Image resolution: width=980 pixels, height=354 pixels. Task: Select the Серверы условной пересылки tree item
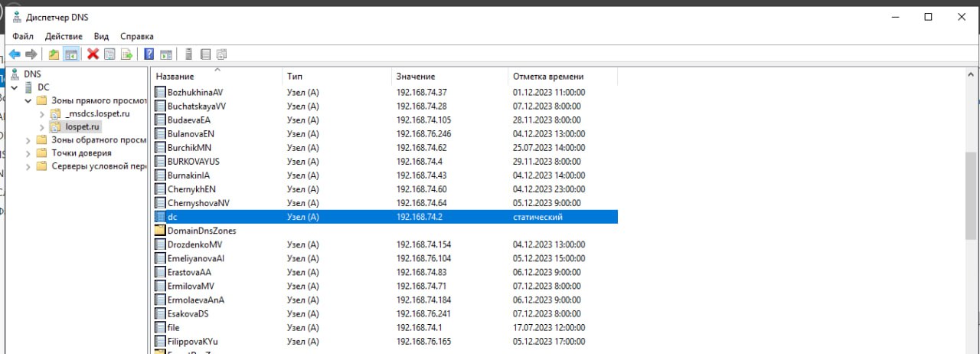coord(99,166)
